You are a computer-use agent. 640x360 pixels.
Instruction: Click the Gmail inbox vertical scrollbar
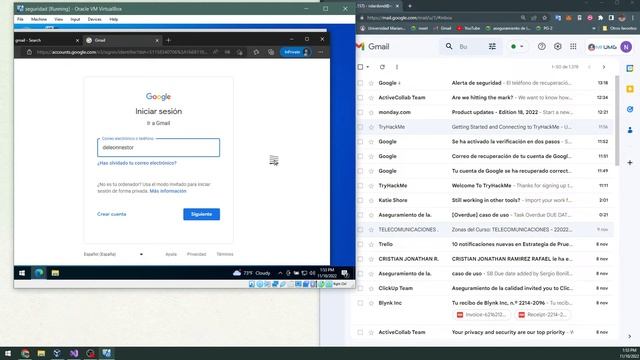[x=616, y=120]
